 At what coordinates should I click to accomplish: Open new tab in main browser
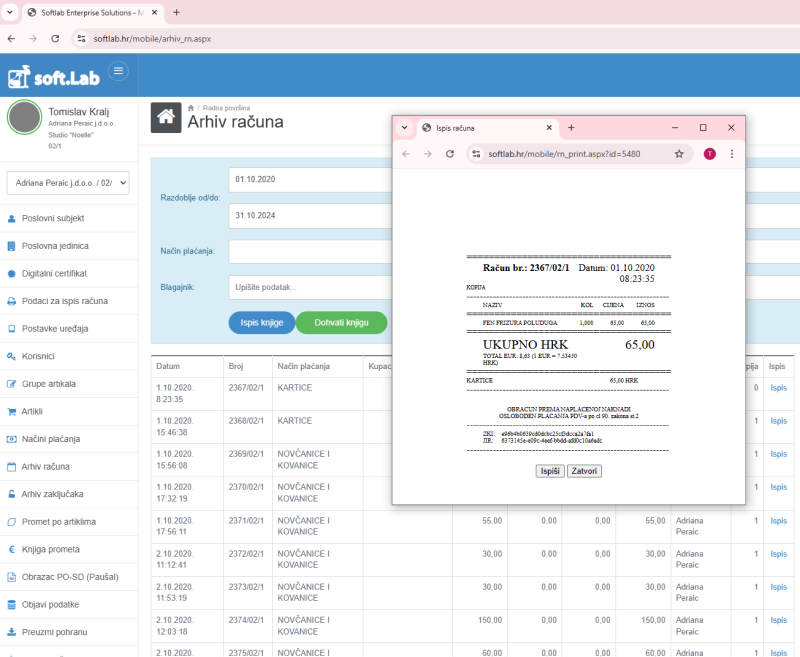click(177, 12)
